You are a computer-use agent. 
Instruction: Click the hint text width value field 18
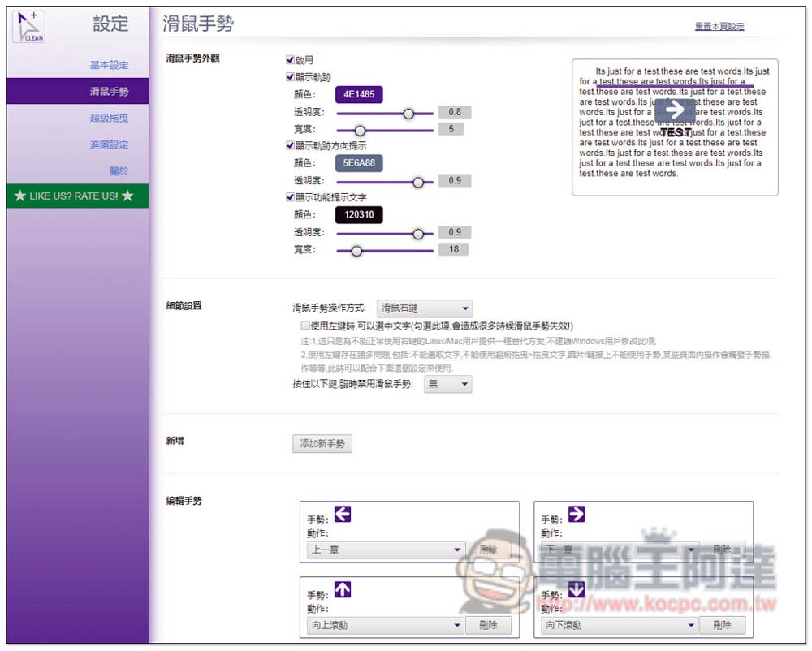(x=454, y=250)
